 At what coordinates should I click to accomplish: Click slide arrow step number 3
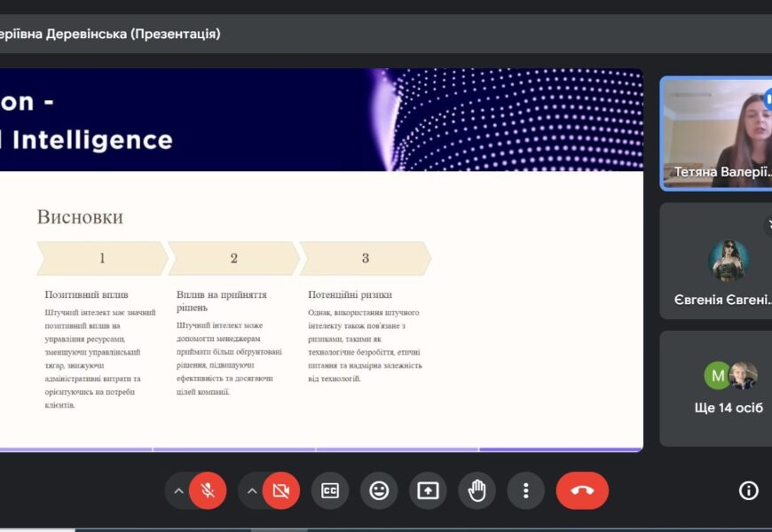pyautogui.click(x=365, y=258)
